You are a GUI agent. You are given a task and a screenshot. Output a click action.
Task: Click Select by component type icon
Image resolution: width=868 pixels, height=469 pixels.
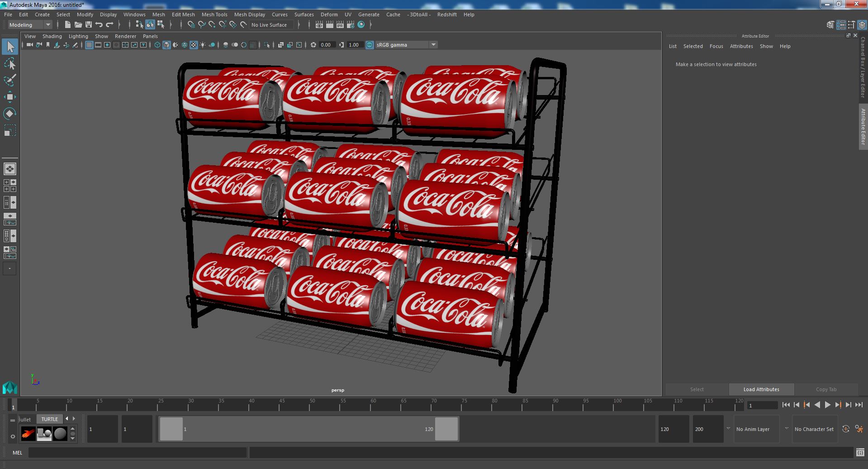160,25
